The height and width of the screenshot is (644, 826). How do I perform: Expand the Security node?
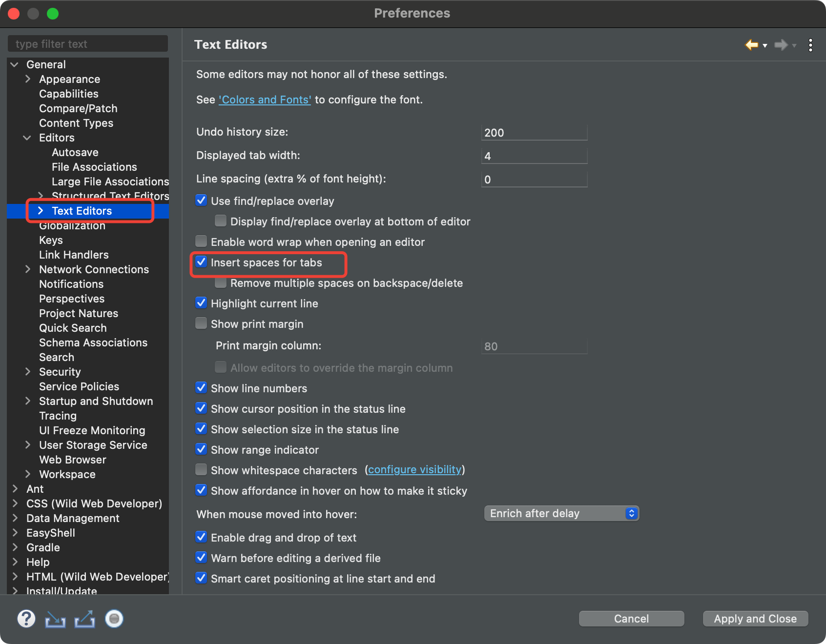click(28, 372)
